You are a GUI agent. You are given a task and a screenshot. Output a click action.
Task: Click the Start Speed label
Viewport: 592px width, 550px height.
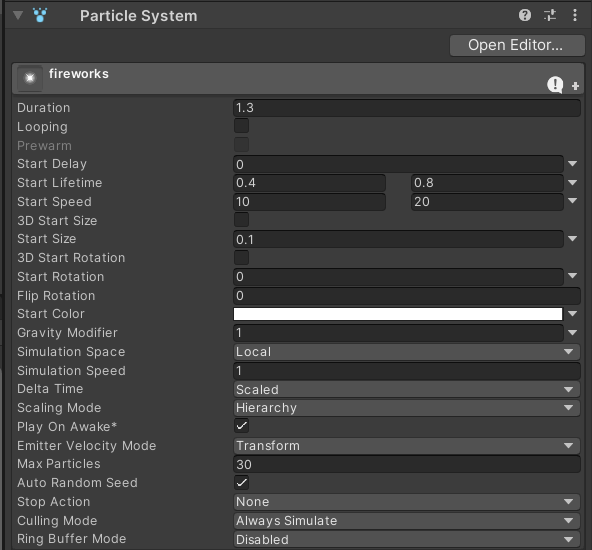pos(54,202)
